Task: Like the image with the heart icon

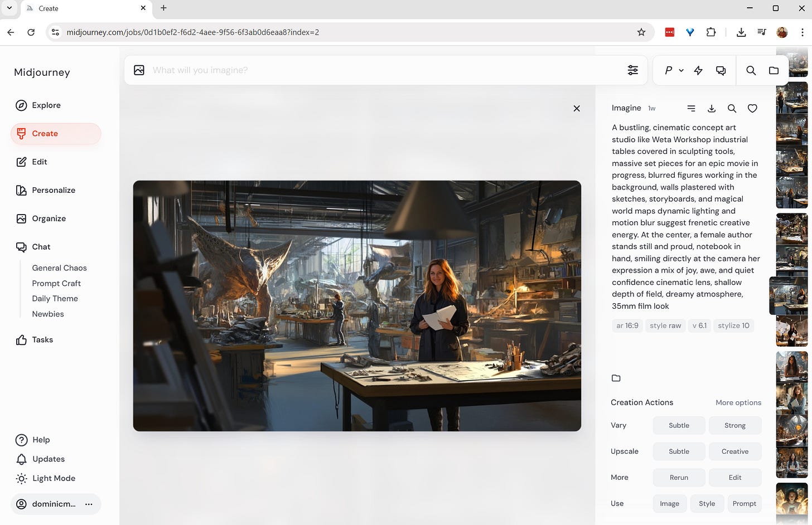Action: 752,109
